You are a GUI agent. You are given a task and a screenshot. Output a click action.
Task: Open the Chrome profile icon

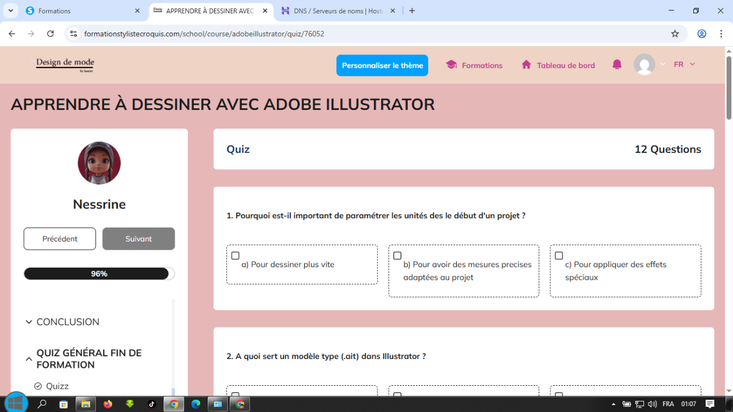(701, 34)
